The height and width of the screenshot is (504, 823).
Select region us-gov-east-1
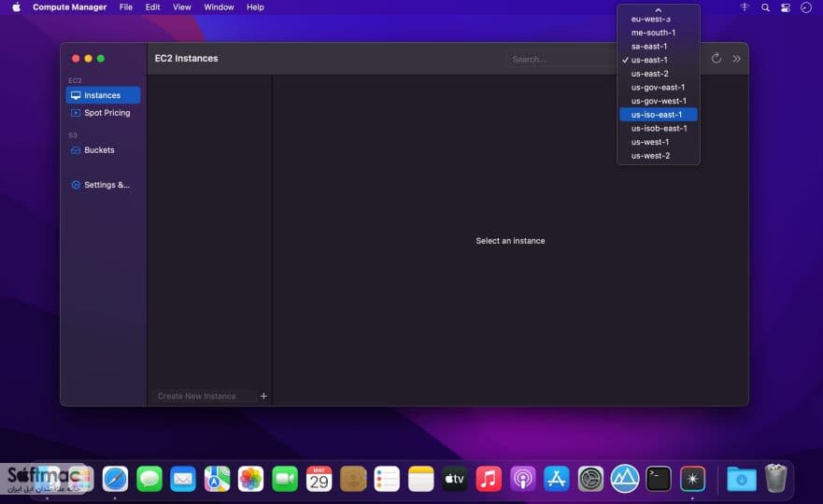[x=659, y=87]
